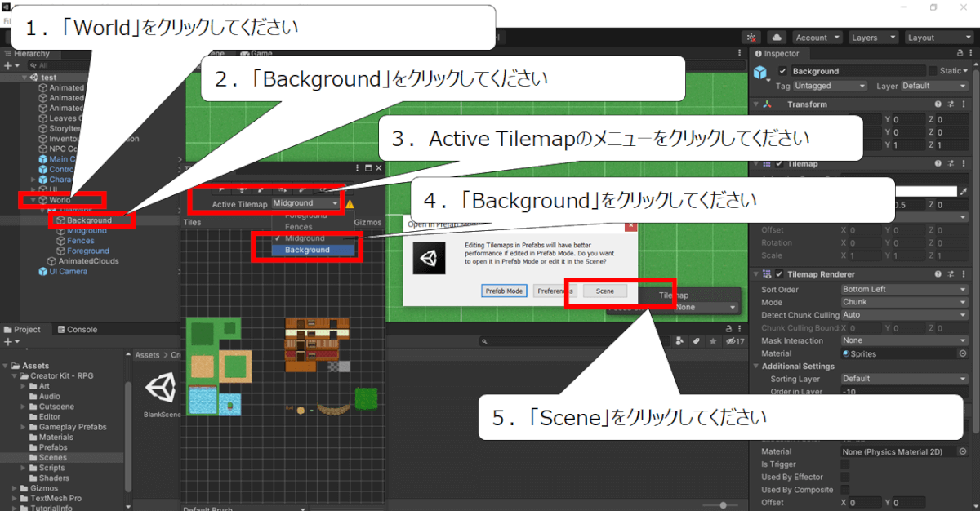Click the add plus button in Hierarchy
Viewport: 980px width, 511px height.
pos(10,65)
